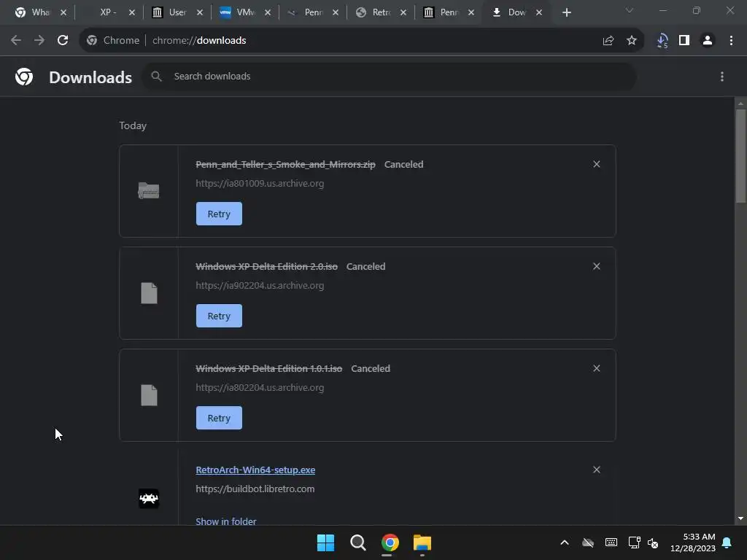The width and height of the screenshot is (747, 560).
Task: Remove RetroArch-Win64-setup.exe from the list
Action: [597, 470]
